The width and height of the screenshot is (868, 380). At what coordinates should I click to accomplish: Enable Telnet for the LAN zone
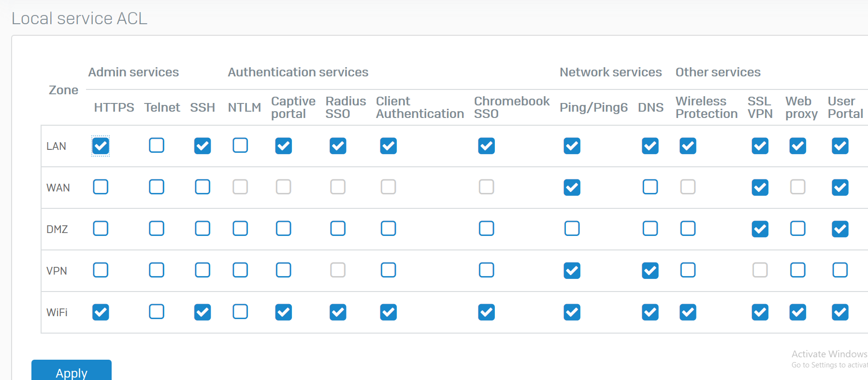156,146
